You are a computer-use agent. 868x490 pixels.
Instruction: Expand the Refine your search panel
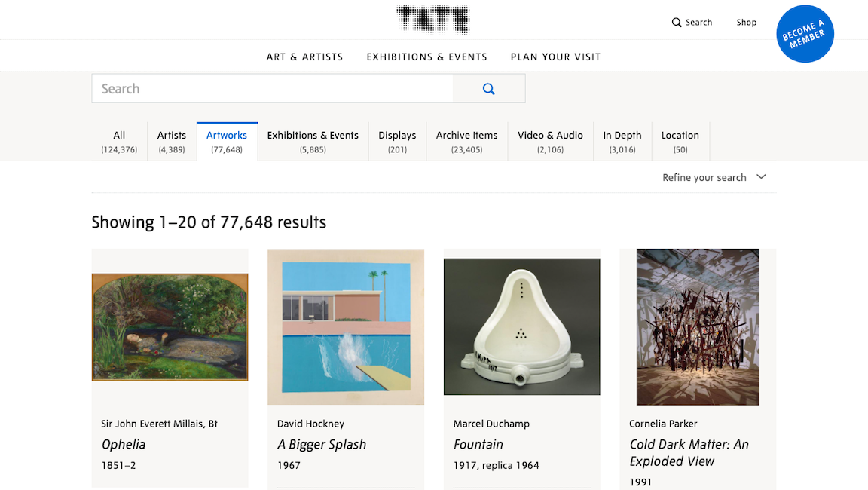(x=714, y=177)
